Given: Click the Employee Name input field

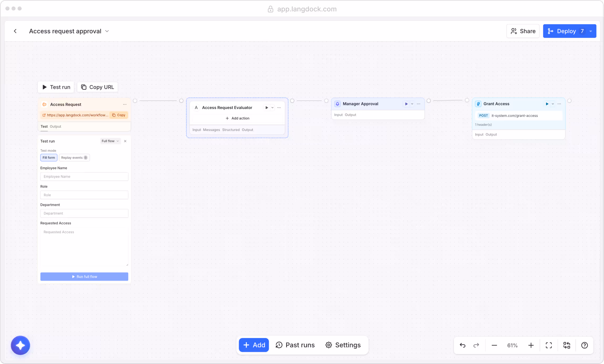Looking at the screenshot, I should (x=84, y=176).
